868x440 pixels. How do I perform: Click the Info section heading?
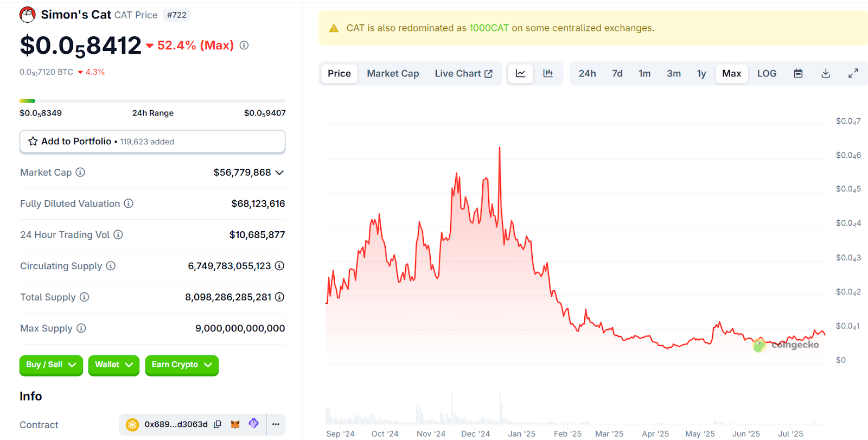click(x=31, y=396)
